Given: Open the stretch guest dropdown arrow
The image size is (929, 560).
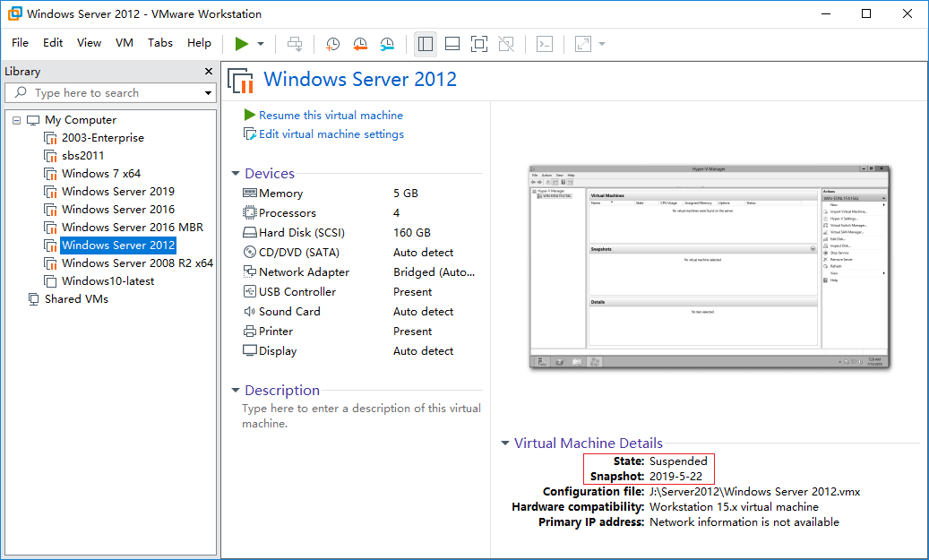Looking at the screenshot, I should coord(602,43).
